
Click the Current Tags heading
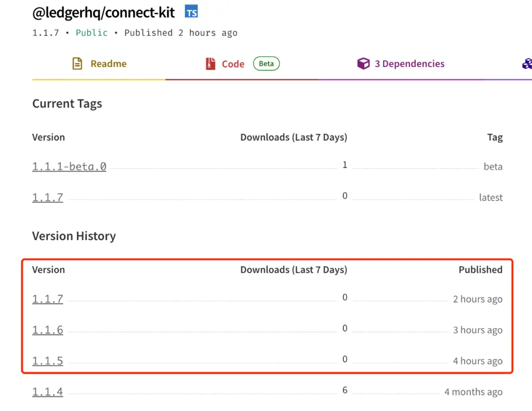(x=67, y=104)
